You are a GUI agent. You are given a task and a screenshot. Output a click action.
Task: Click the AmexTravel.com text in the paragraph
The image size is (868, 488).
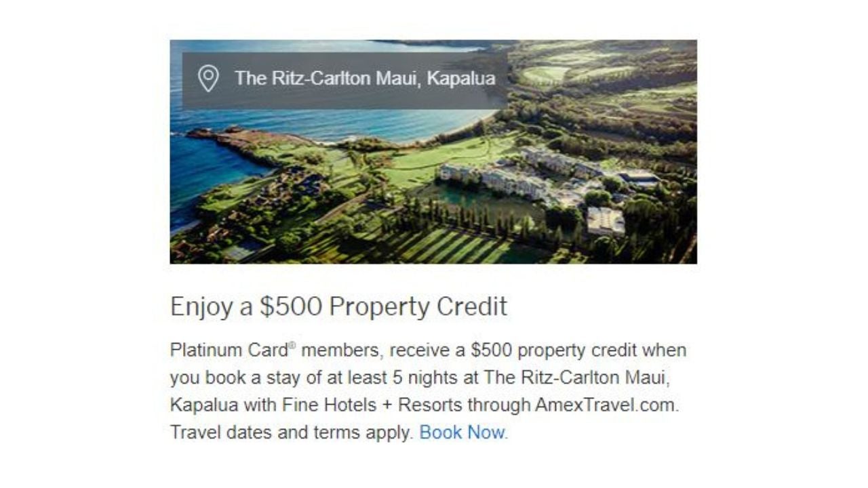point(606,405)
